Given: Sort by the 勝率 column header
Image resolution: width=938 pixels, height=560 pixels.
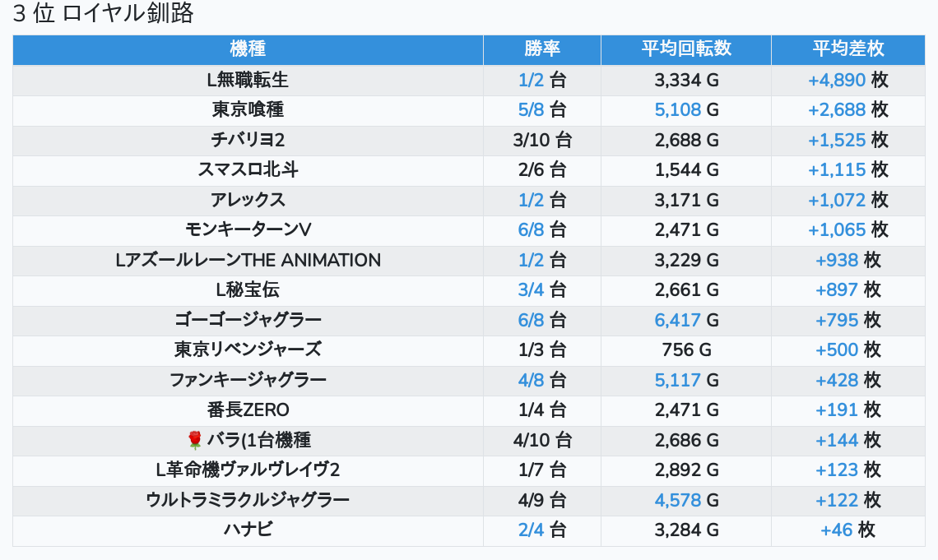Looking at the screenshot, I should (x=541, y=49).
